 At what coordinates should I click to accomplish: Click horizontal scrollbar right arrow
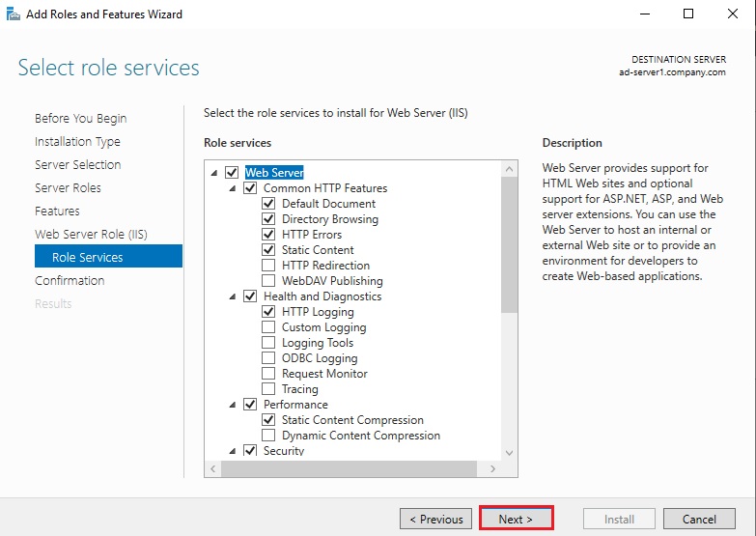tap(493, 468)
